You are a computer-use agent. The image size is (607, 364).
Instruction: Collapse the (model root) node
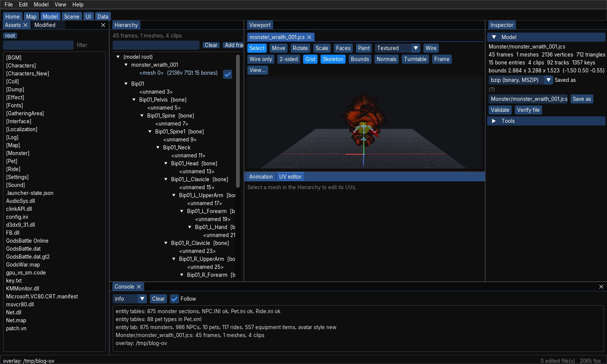click(118, 57)
